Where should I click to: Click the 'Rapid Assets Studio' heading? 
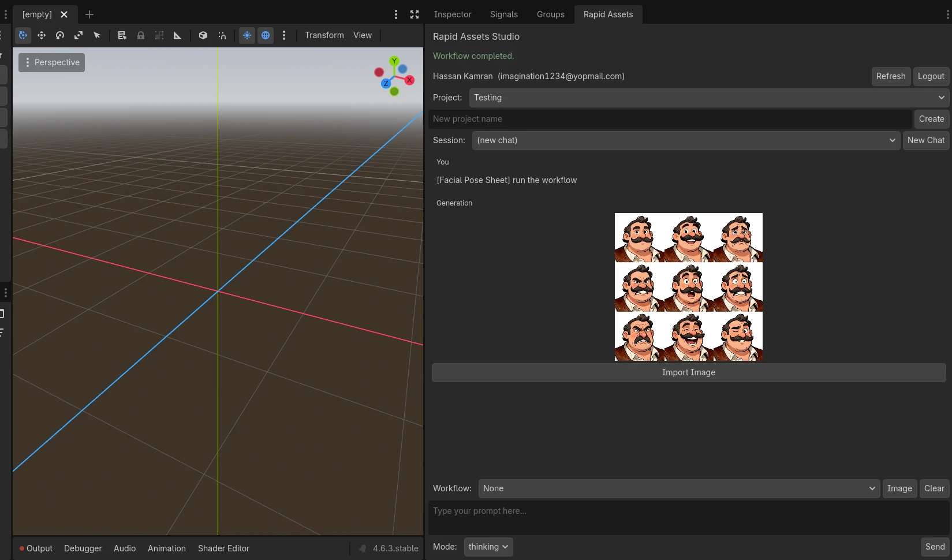(x=476, y=36)
